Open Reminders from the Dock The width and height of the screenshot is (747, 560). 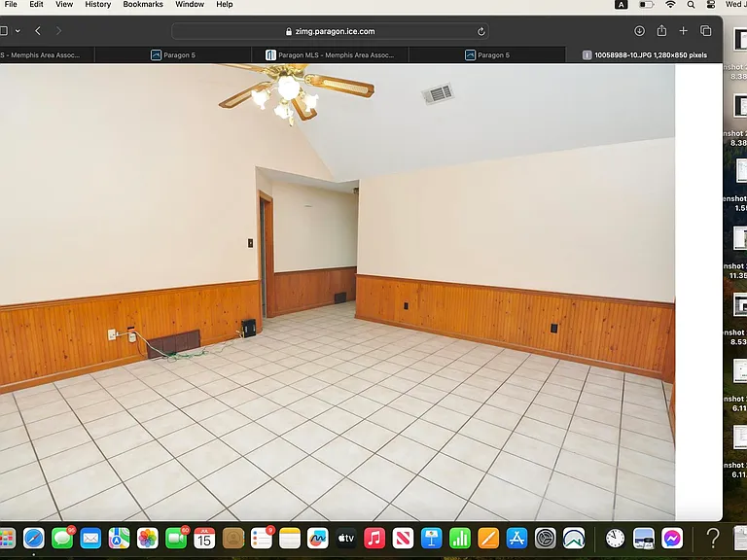tap(262, 539)
